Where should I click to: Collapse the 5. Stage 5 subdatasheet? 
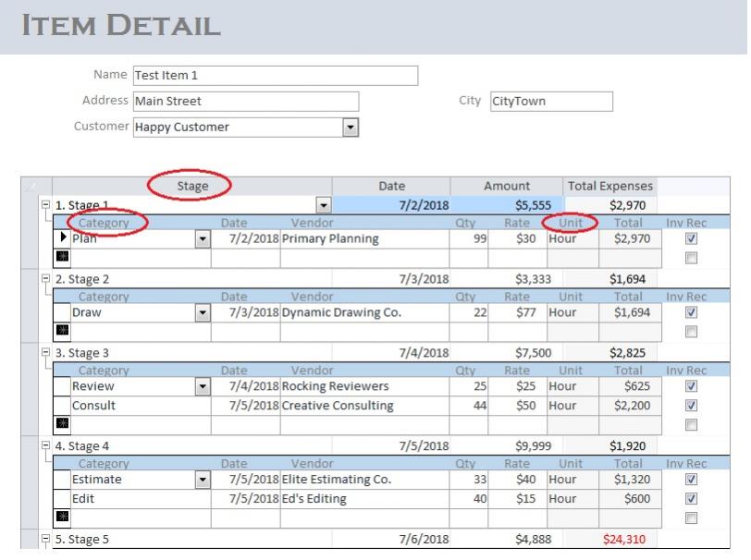(45, 539)
